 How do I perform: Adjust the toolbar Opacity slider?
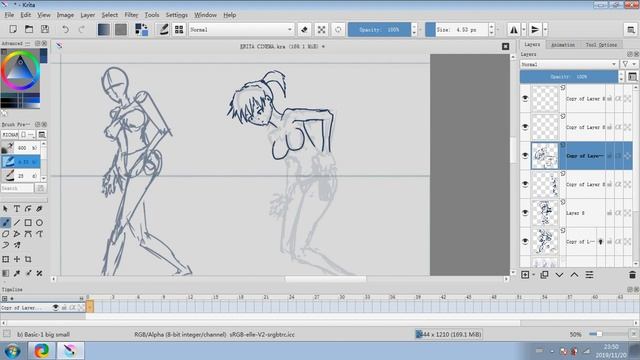pos(379,29)
